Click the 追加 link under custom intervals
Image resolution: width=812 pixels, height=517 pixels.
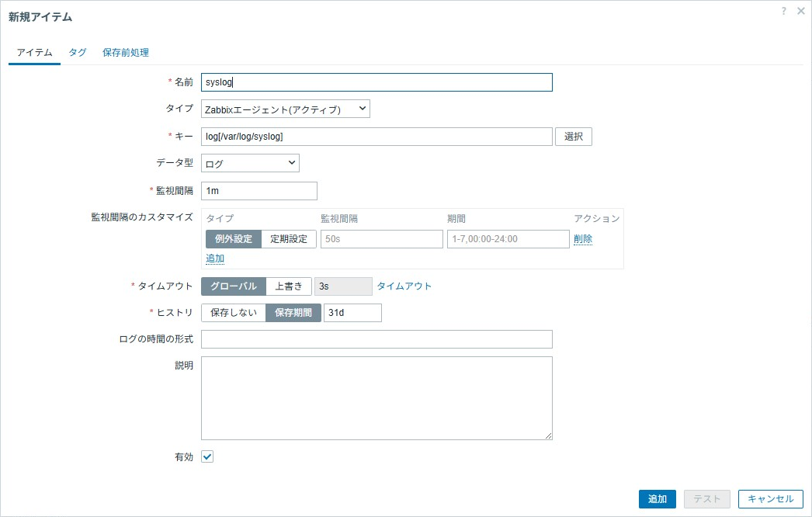[215, 257]
